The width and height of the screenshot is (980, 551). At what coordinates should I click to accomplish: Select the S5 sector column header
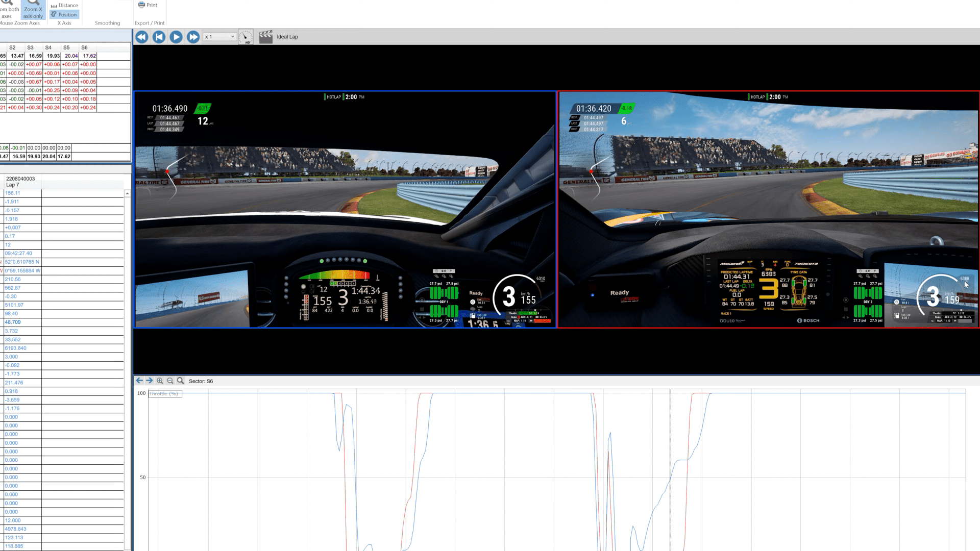pos(66,47)
